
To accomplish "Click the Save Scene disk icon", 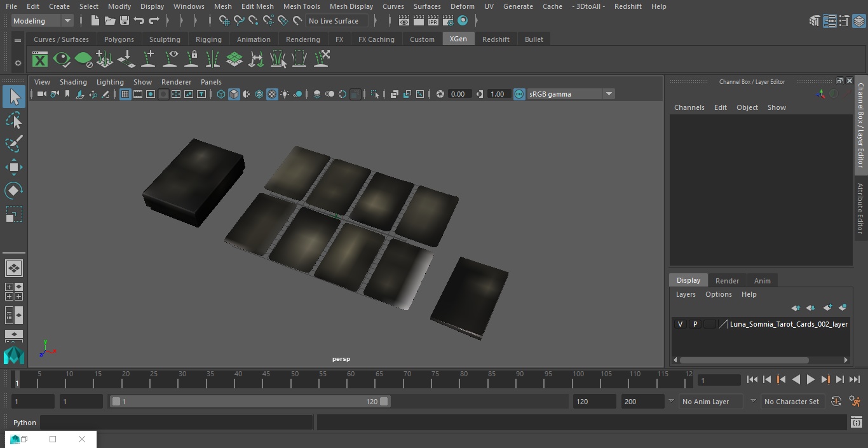I will [x=125, y=21].
